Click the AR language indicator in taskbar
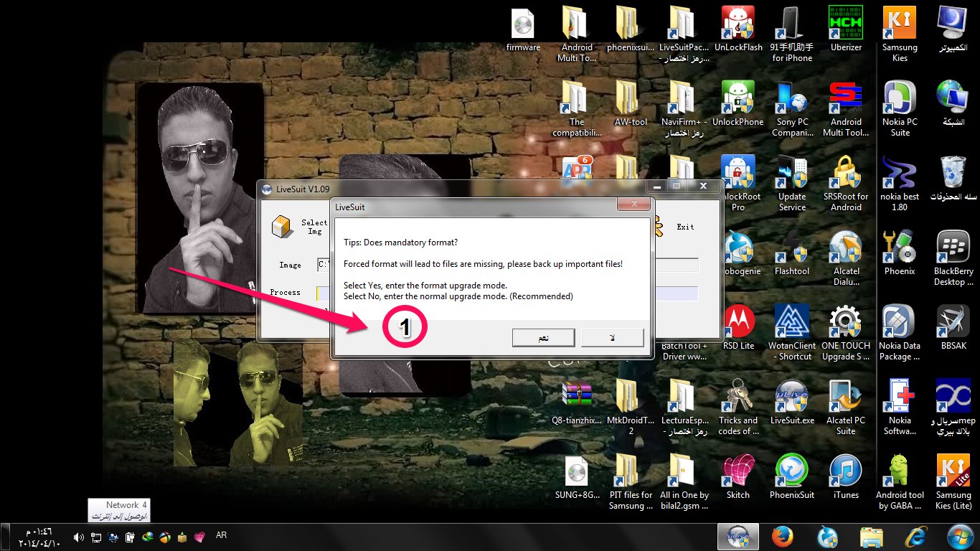Screen dimensions: 980x551 [x=221, y=535]
